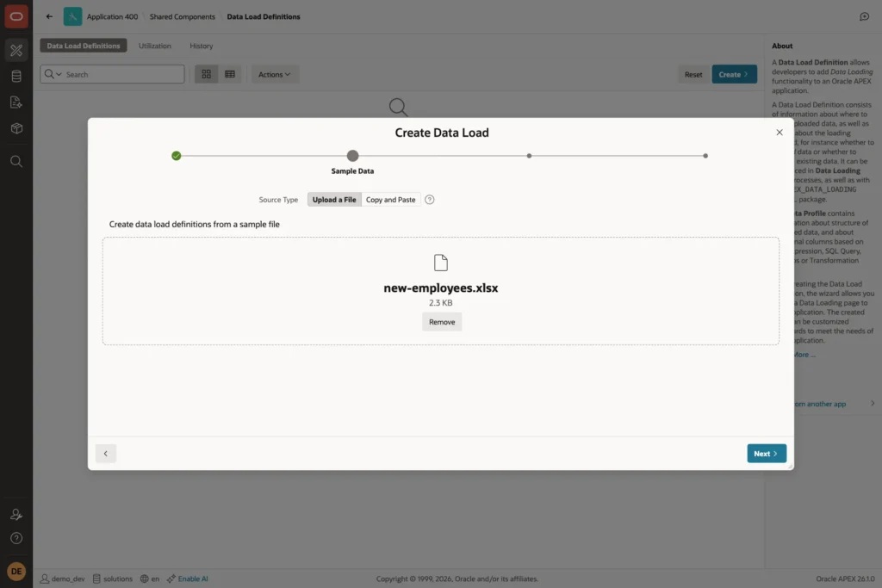Open Gallery package icon in sidebar
Screen dimensions: 882x588
tap(16, 128)
